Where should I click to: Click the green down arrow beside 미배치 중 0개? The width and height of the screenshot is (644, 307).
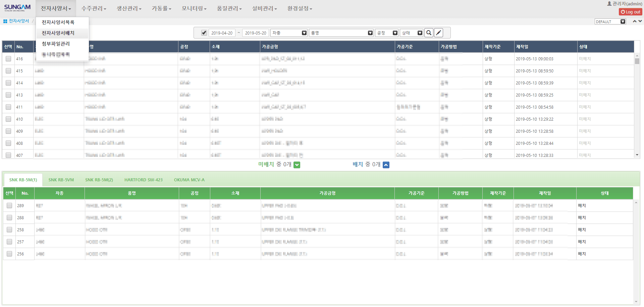(x=297, y=165)
